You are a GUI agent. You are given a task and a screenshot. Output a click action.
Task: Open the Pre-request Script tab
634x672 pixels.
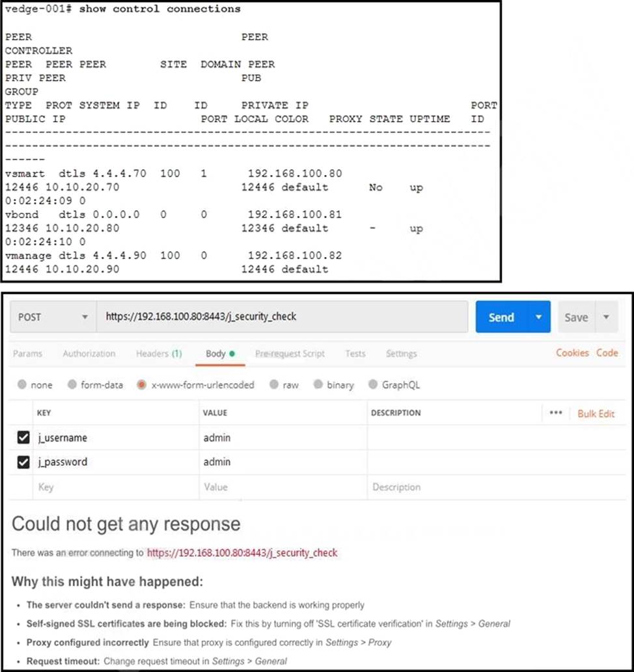[x=290, y=353]
